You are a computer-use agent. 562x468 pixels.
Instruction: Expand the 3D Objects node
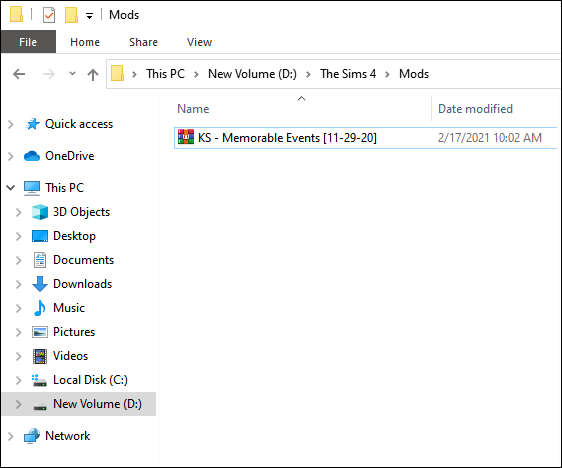(x=19, y=212)
